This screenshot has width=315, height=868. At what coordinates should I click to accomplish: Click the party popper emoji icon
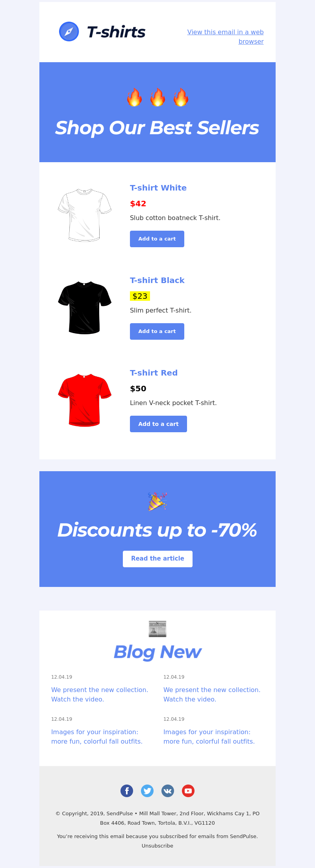pos(157,502)
